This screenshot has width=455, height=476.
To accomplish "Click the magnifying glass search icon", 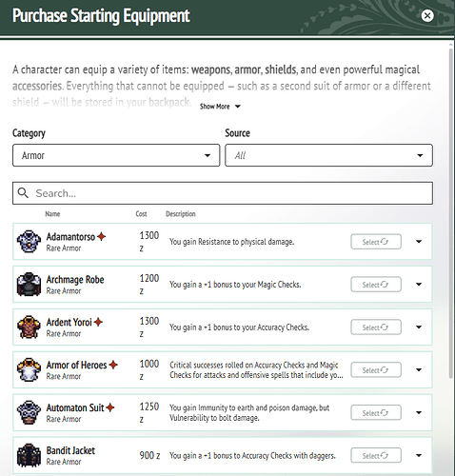I will [23, 192].
